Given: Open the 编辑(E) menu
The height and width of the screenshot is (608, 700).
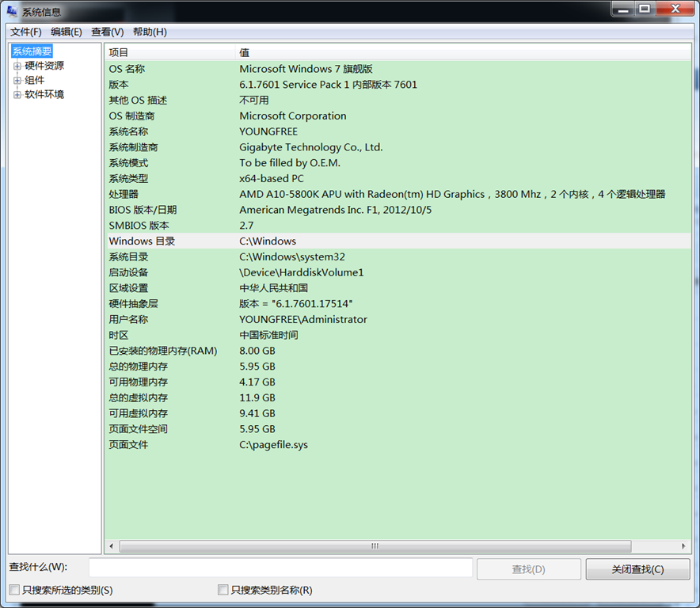Looking at the screenshot, I should [67, 32].
